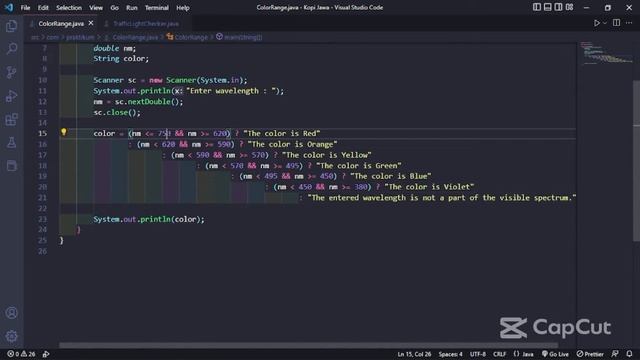Open the Extensions view icon
The height and width of the screenshot is (360, 640).
click(x=11, y=120)
